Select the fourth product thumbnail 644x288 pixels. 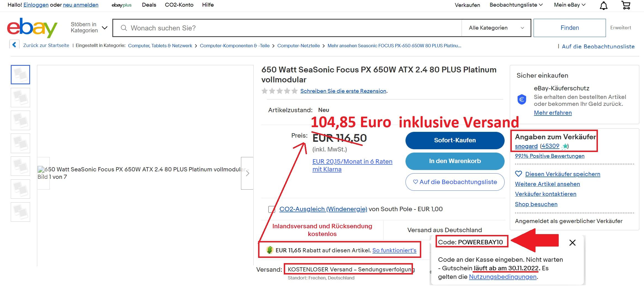tap(20, 143)
